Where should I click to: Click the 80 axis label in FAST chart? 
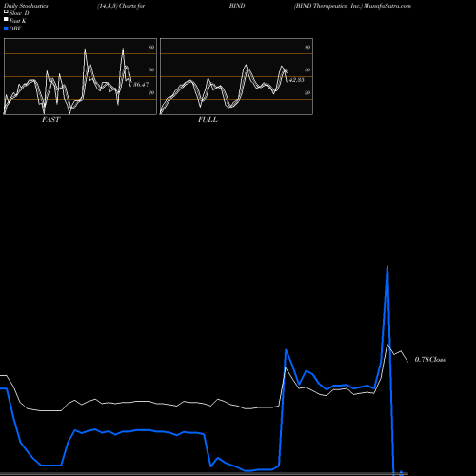pos(151,47)
